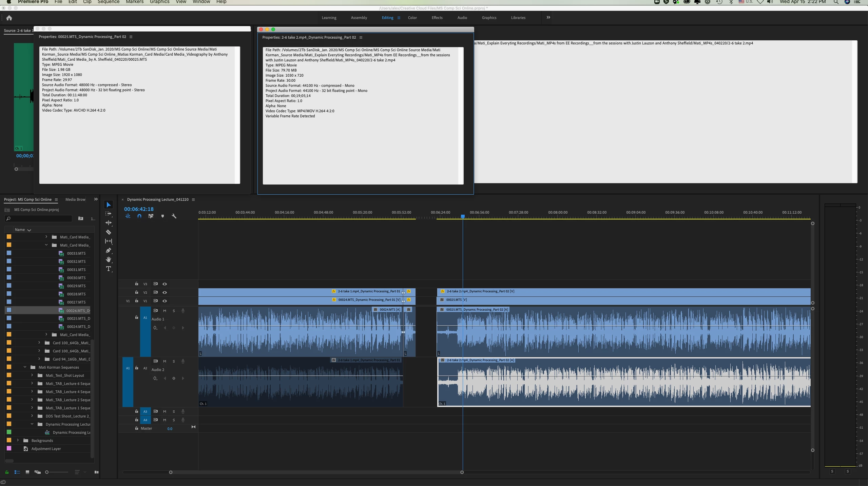
Task: Expand the Backgrounds bin
Action: point(18,440)
